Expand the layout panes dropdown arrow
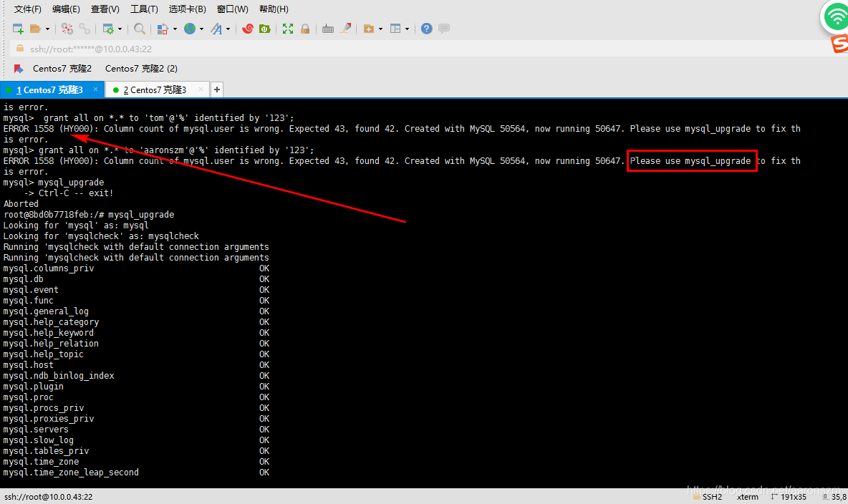The image size is (848, 504). click(x=408, y=29)
